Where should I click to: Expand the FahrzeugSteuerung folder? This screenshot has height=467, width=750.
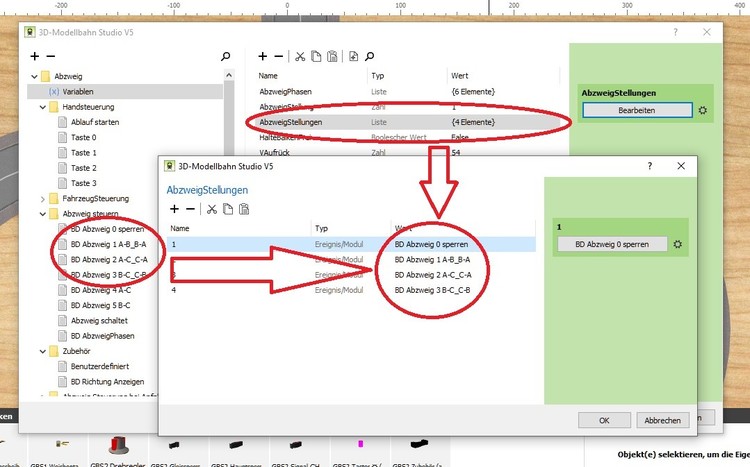coord(43,199)
